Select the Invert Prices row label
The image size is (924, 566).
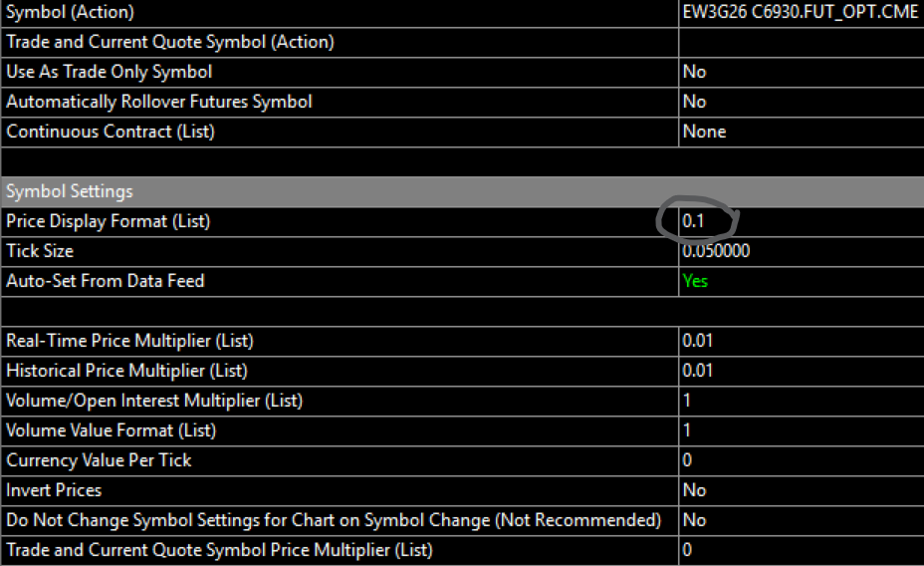[54, 490]
